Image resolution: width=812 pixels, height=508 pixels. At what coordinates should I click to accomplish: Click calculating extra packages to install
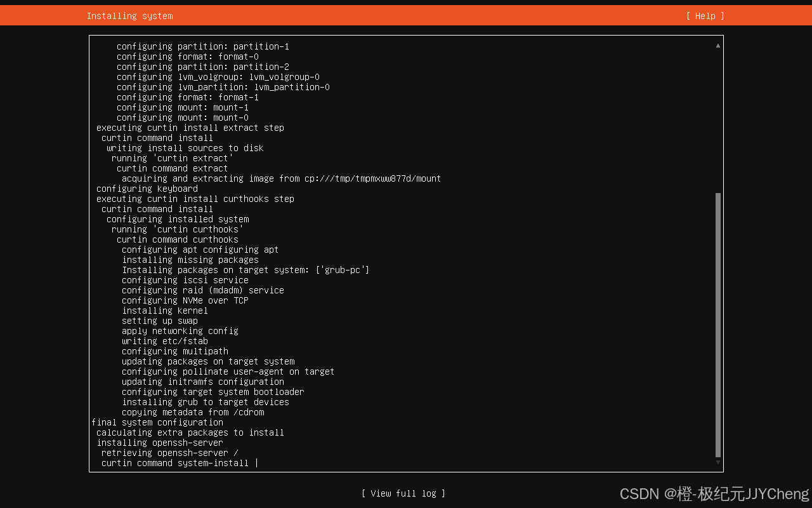pyautogui.click(x=190, y=432)
